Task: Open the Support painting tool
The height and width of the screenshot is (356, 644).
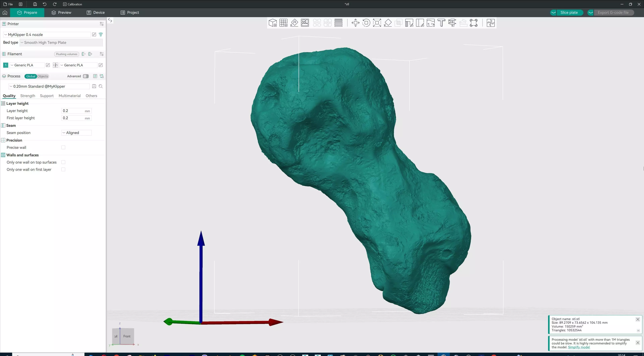Action: (x=409, y=23)
